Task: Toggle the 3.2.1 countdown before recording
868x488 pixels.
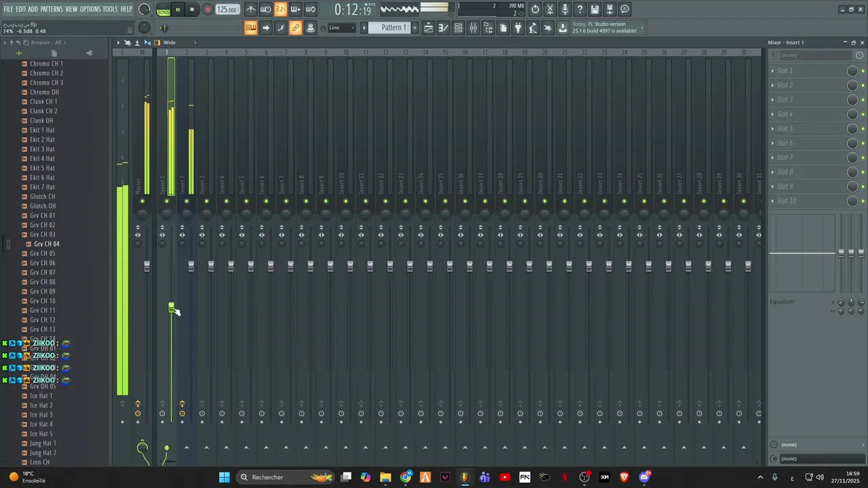Action: coord(281,9)
